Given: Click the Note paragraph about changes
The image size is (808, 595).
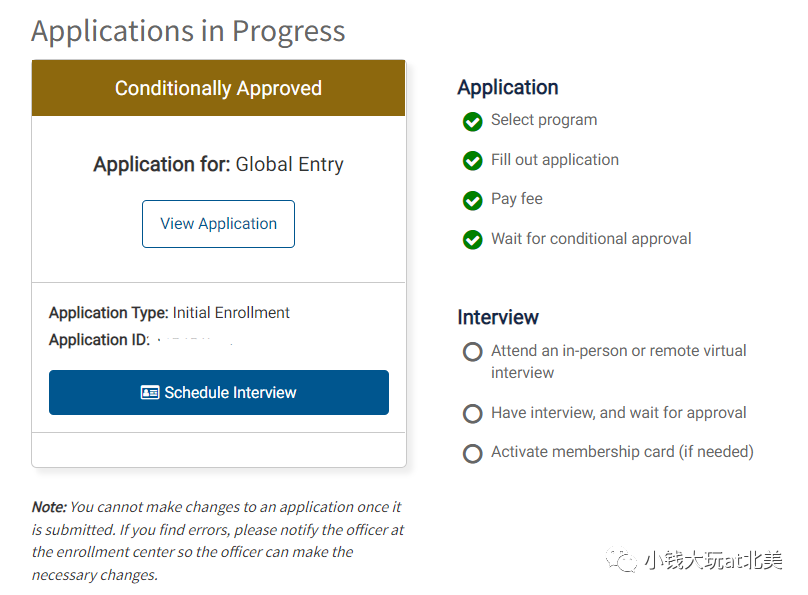Looking at the screenshot, I should pyautogui.click(x=218, y=540).
